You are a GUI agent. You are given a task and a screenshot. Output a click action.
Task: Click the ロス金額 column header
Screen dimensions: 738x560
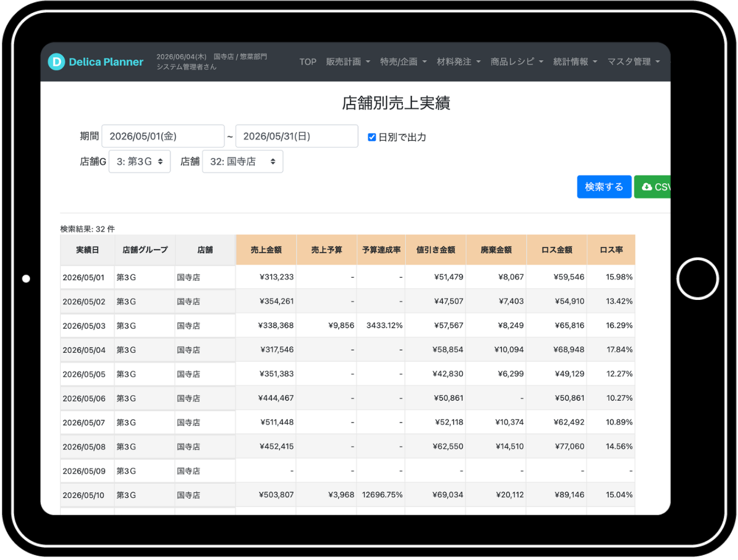[557, 250]
